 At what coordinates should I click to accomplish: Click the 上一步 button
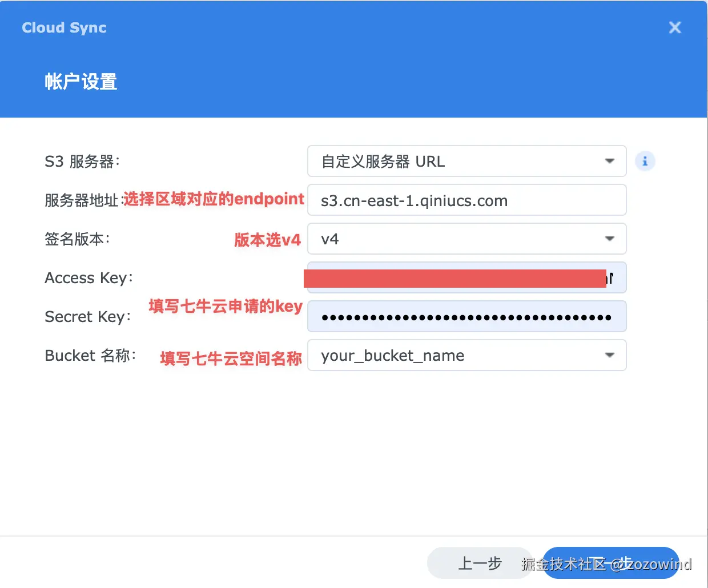[480, 563]
